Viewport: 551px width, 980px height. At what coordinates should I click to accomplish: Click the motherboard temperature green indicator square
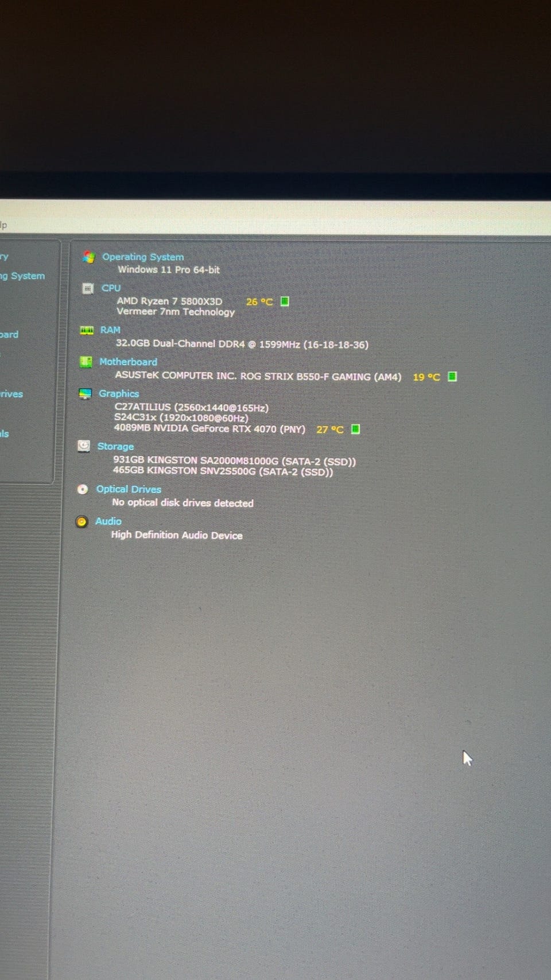(452, 377)
